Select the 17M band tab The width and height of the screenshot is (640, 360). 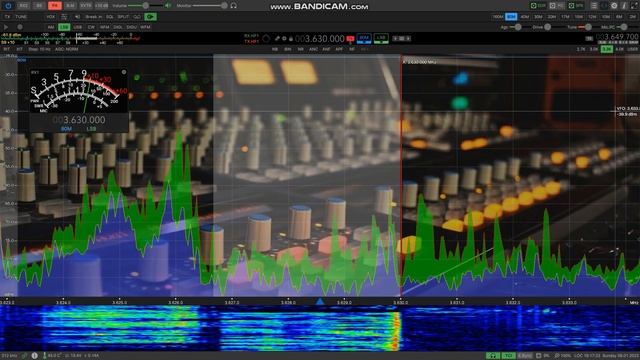565,17
